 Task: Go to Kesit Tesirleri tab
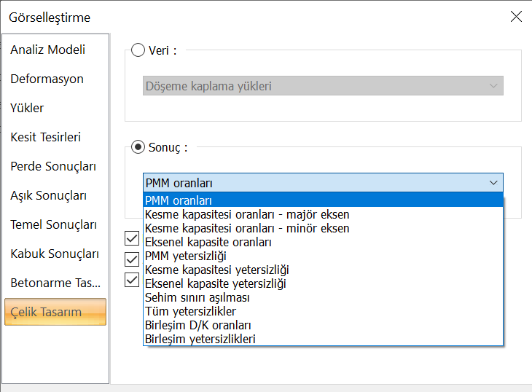click(46, 137)
